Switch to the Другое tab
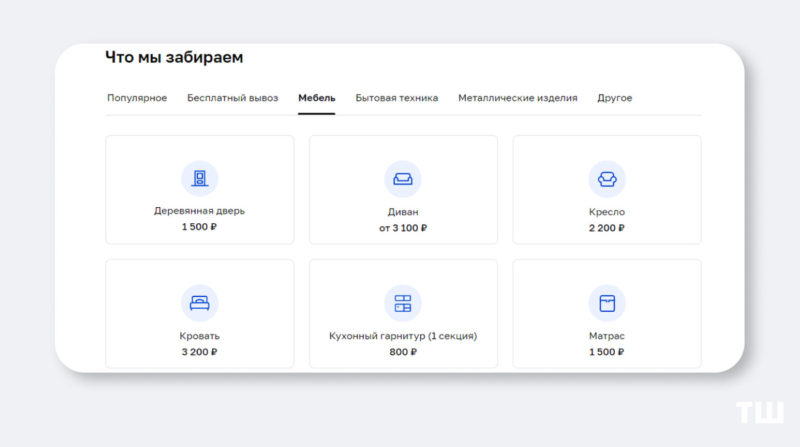Viewport: 800px width, 447px height. [614, 98]
